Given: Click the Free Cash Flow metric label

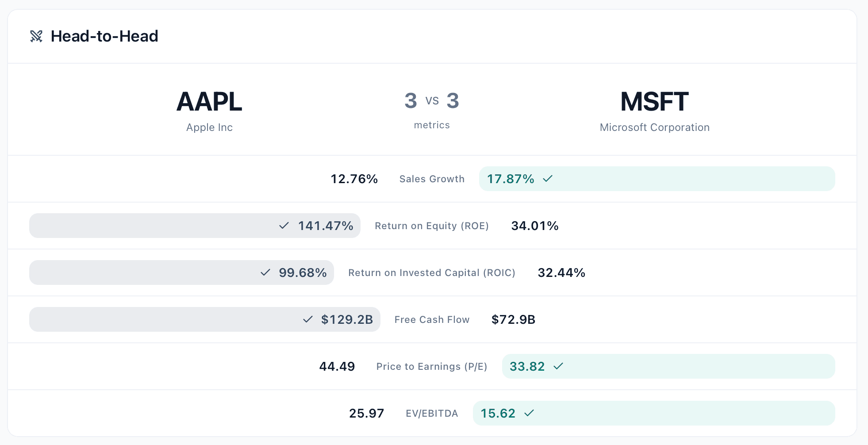Looking at the screenshot, I should pyautogui.click(x=432, y=319).
